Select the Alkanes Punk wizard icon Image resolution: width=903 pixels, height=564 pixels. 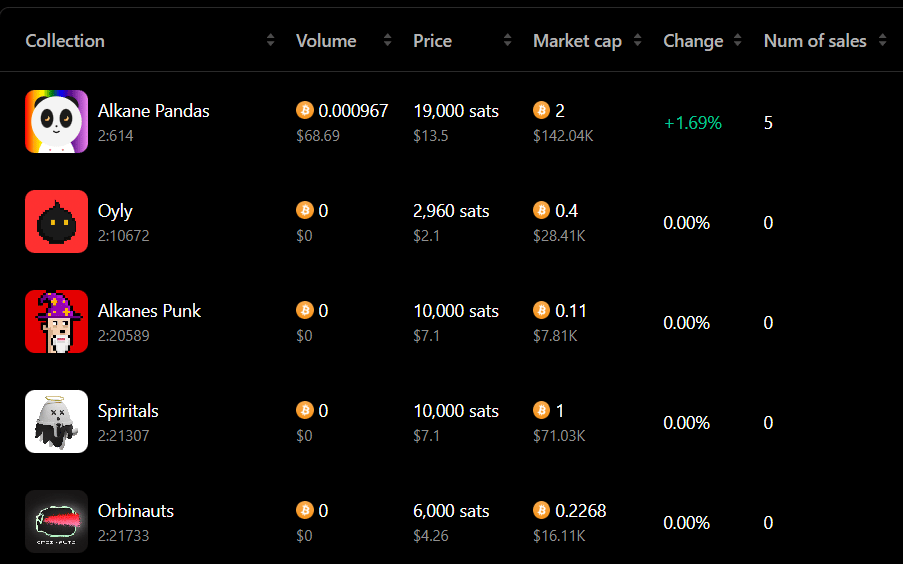tap(56, 321)
